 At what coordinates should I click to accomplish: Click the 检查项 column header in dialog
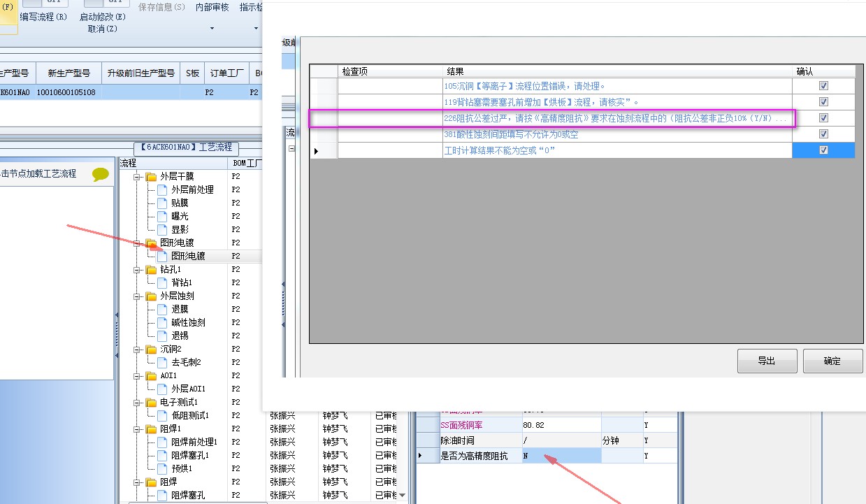click(x=390, y=71)
